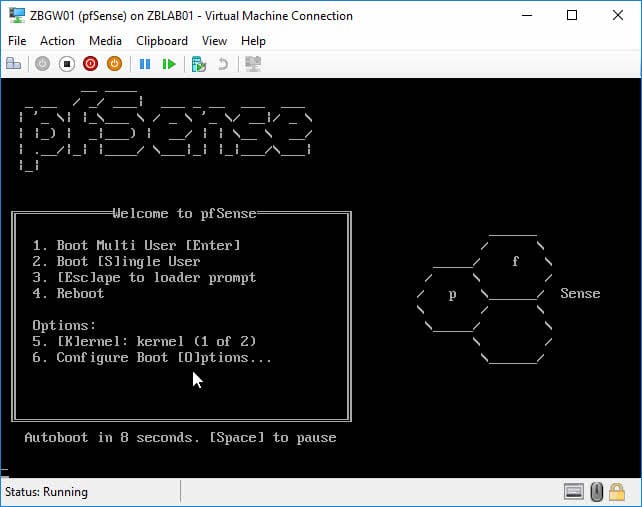
Task: Click the red Shut Down icon
Action: tap(90, 64)
